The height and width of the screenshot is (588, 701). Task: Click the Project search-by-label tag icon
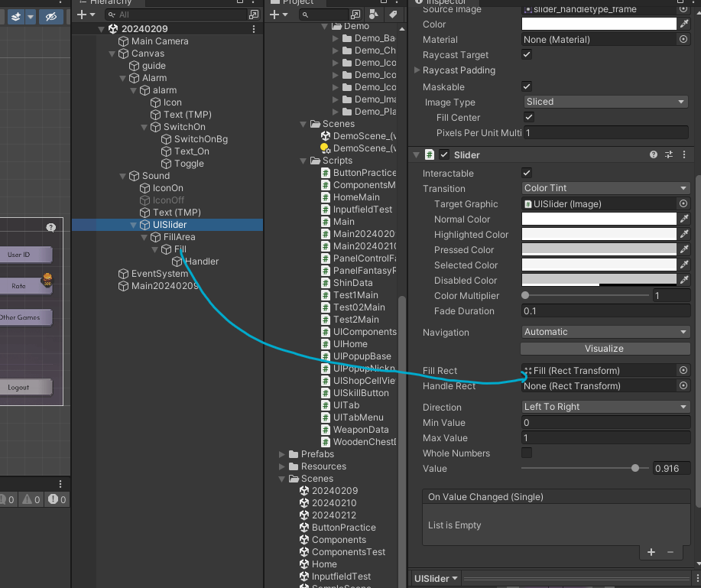click(x=393, y=15)
